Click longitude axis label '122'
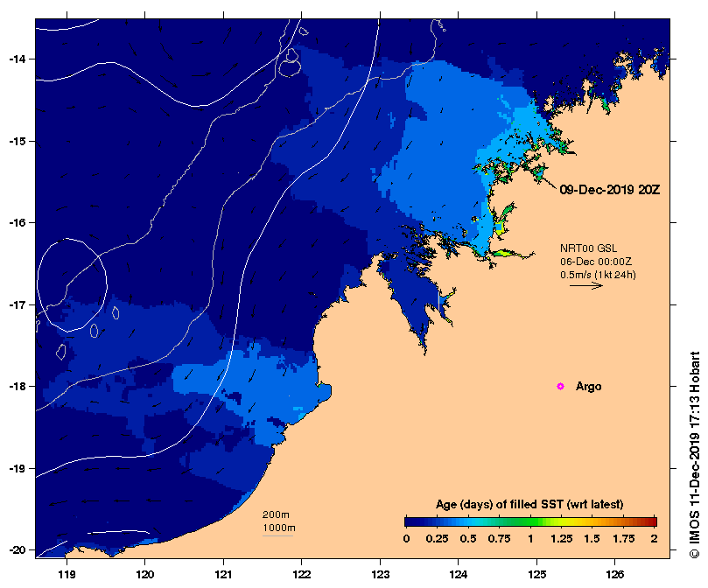This screenshot has height=588, width=708. [x=302, y=575]
